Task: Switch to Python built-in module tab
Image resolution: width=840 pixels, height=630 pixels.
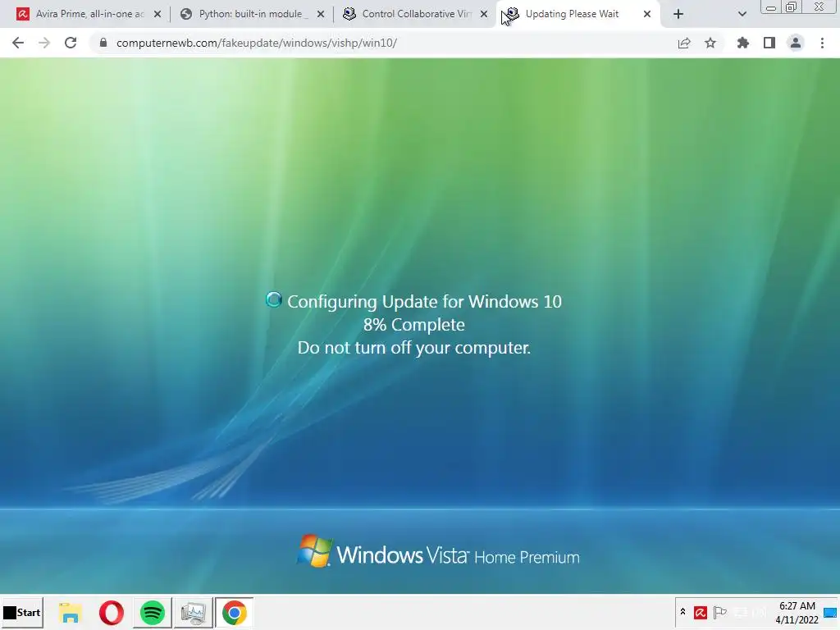Action: click(x=252, y=15)
